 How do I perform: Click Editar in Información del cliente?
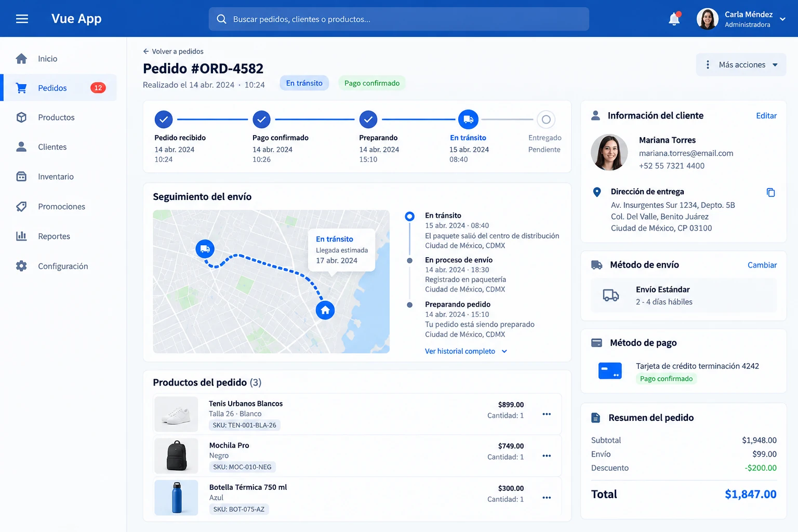[x=766, y=116]
